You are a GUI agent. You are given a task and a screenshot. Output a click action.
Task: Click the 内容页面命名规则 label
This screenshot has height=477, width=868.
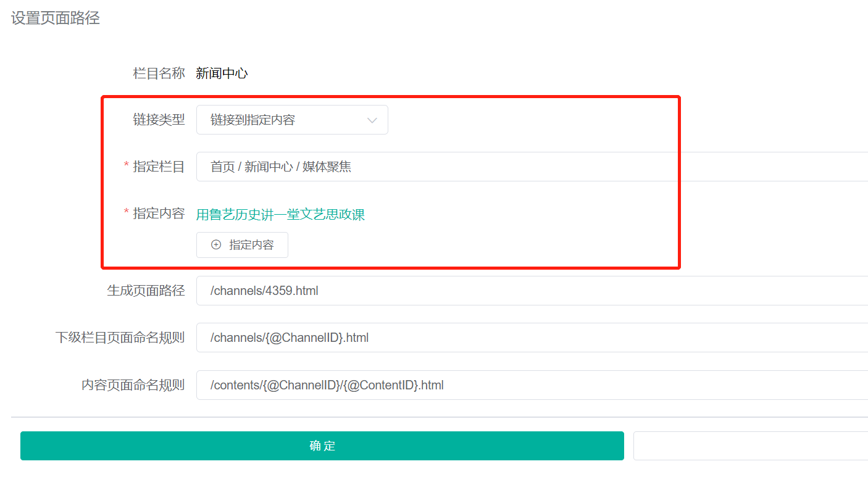pyautogui.click(x=133, y=385)
